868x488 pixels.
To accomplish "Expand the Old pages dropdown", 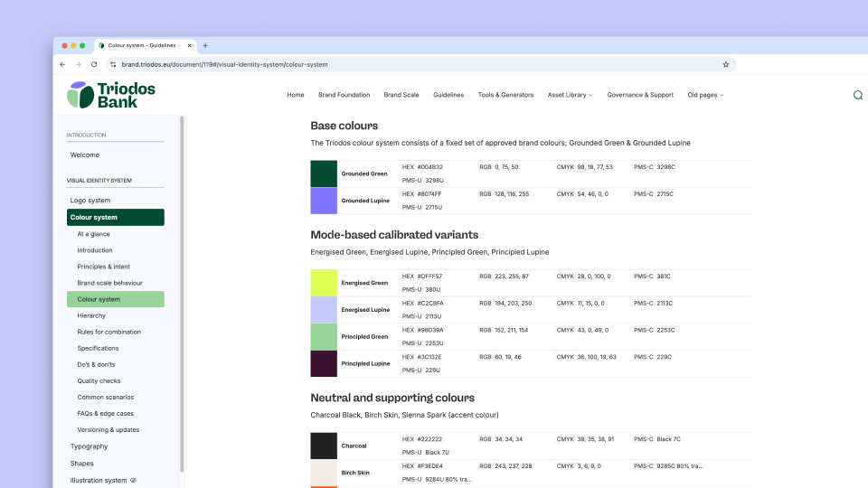I will (x=705, y=95).
